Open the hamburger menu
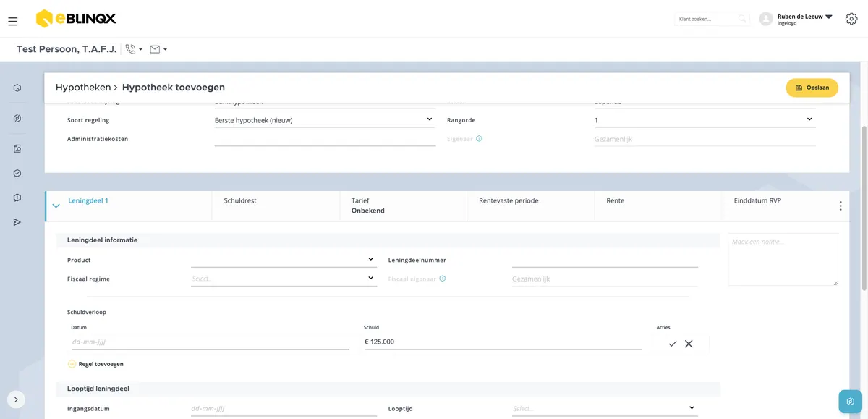Image resolution: width=868 pixels, height=419 pixels. coord(13,22)
